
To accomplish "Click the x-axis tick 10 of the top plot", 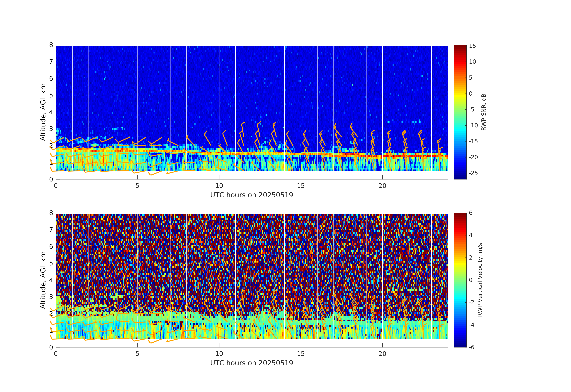I will [219, 186].
